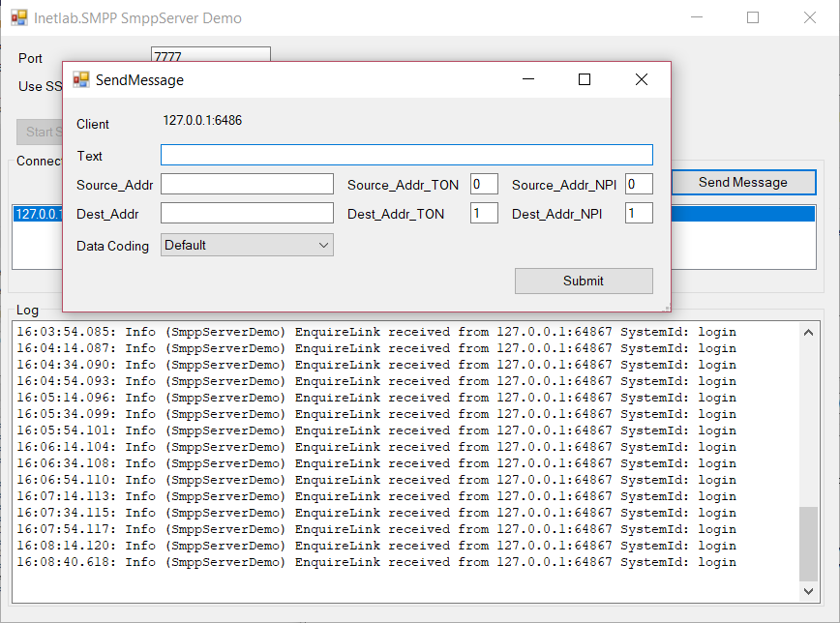The width and height of the screenshot is (840, 623).
Task: Click log entry at 16:04:34.090
Action: point(376,365)
